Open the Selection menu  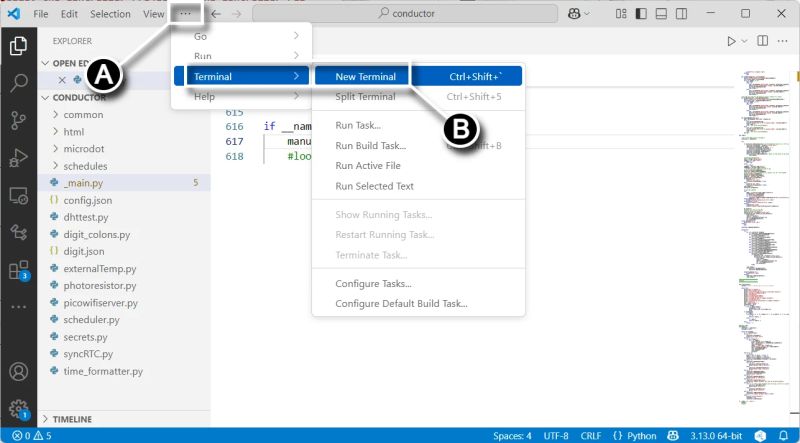[x=110, y=14]
